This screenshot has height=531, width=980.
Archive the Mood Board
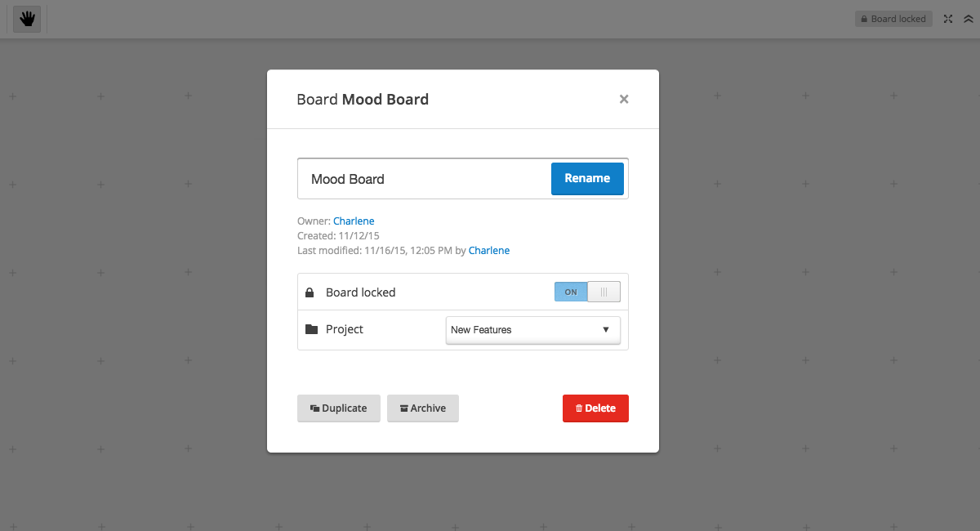(x=423, y=408)
